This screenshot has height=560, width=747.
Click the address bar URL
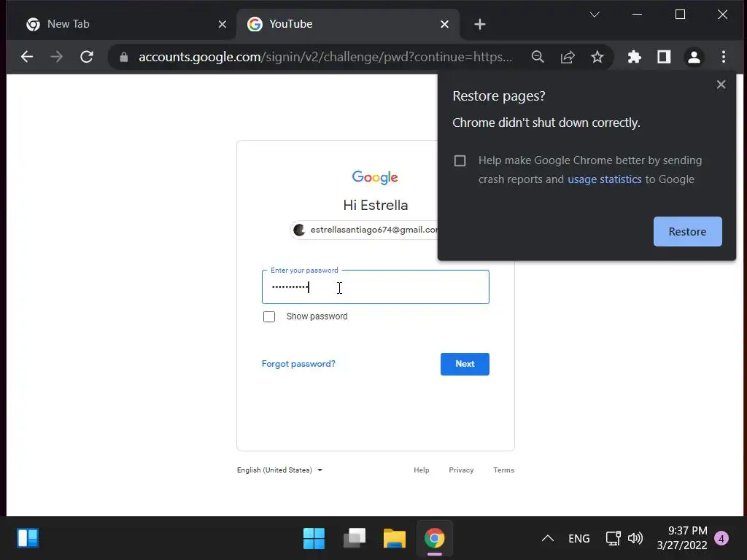click(325, 57)
